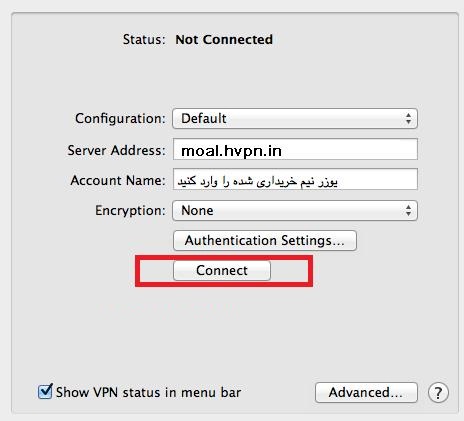Click the up-down arrows on Encryption popup
This screenshot has height=421, width=464.
point(408,211)
